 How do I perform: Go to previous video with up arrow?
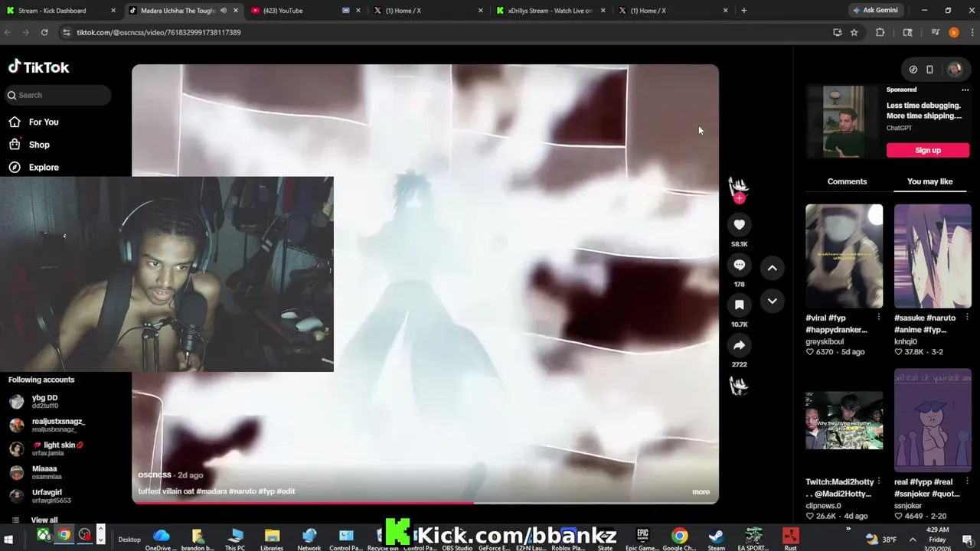pyautogui.click(x=772, y=268)
